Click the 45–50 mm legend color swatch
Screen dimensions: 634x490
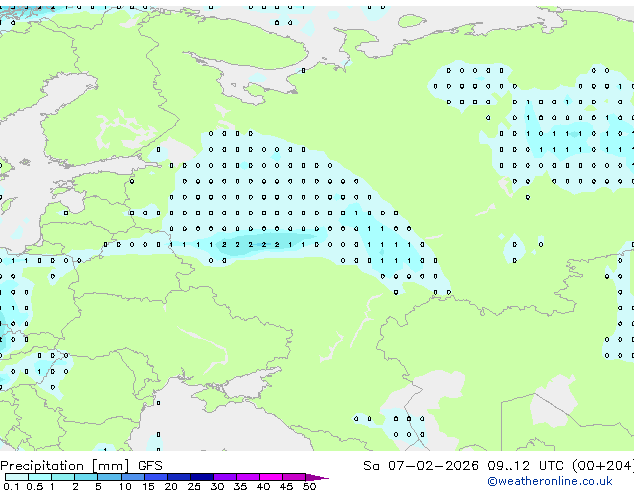click(294, 477)
